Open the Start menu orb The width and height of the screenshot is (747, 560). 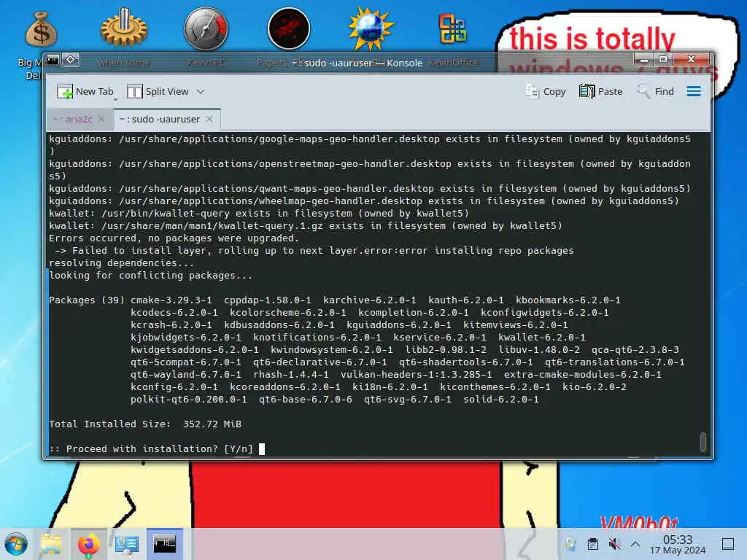point(16,544)
